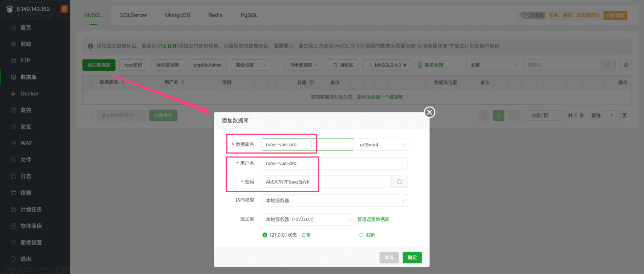The height and width of the screenshot is (274, 644).
Task: Click the database name input field
Action: pos(307,145)
